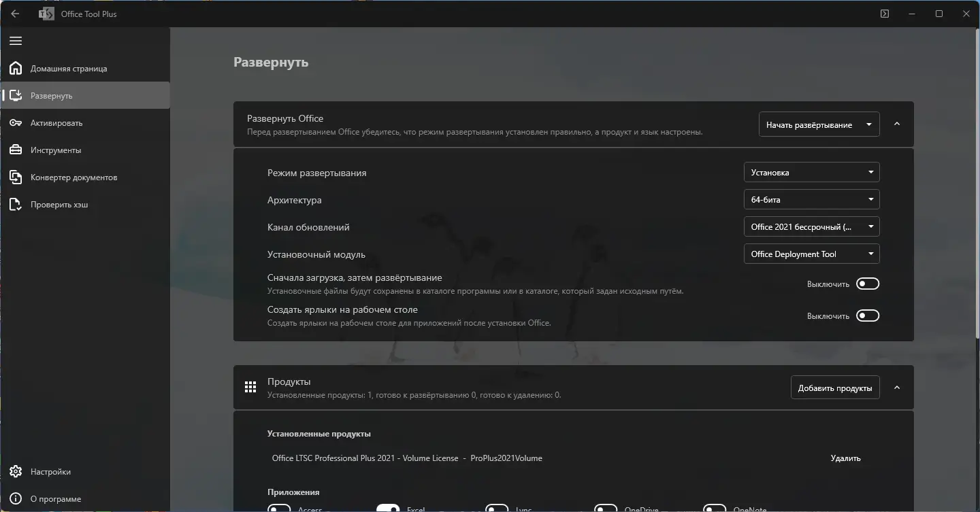Click the key icon for Активировать
Viewport: 980px width, 512px height.
pos(16,122)
